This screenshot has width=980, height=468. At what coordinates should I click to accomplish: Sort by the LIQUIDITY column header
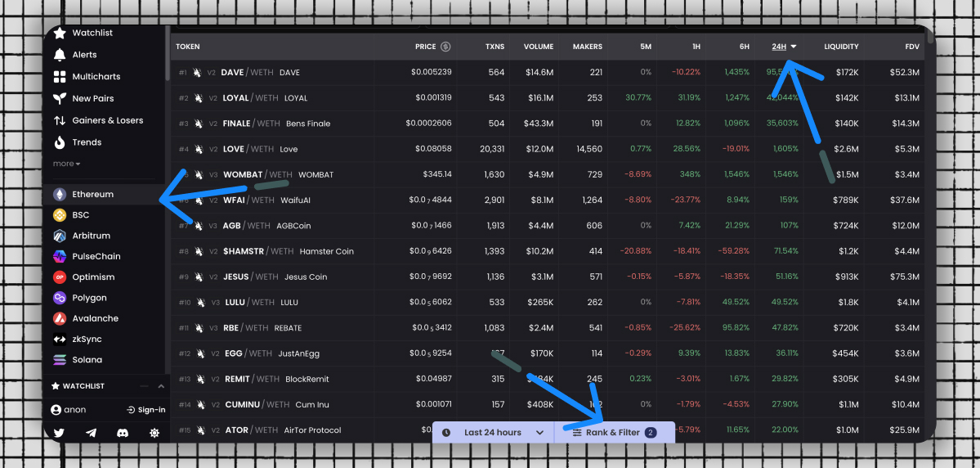841,47
